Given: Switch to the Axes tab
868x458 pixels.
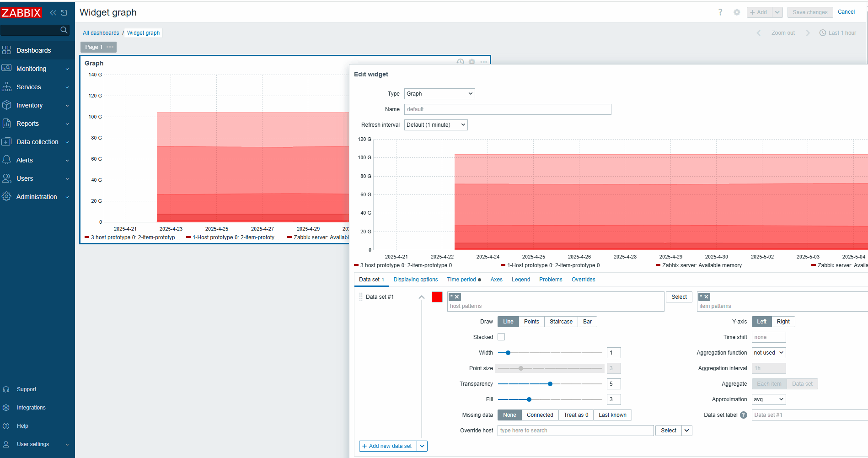Looking at the screenshot, I should click(x=496, y=280).
